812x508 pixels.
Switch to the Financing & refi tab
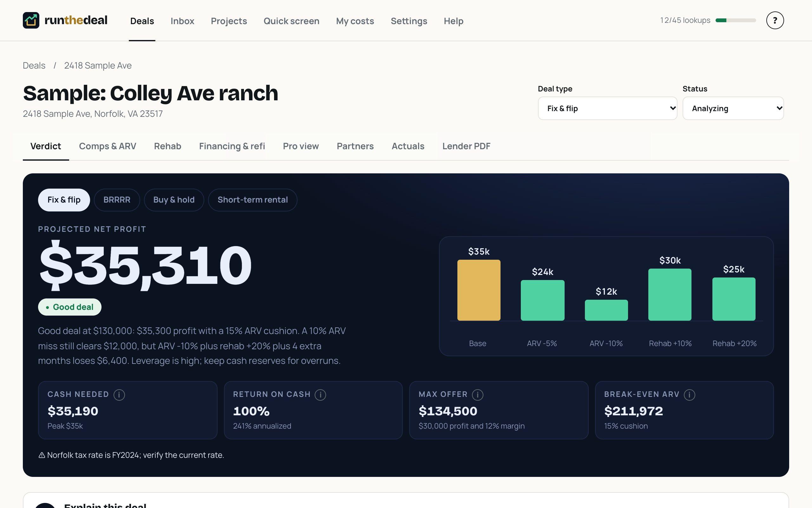tap(232, 146)
